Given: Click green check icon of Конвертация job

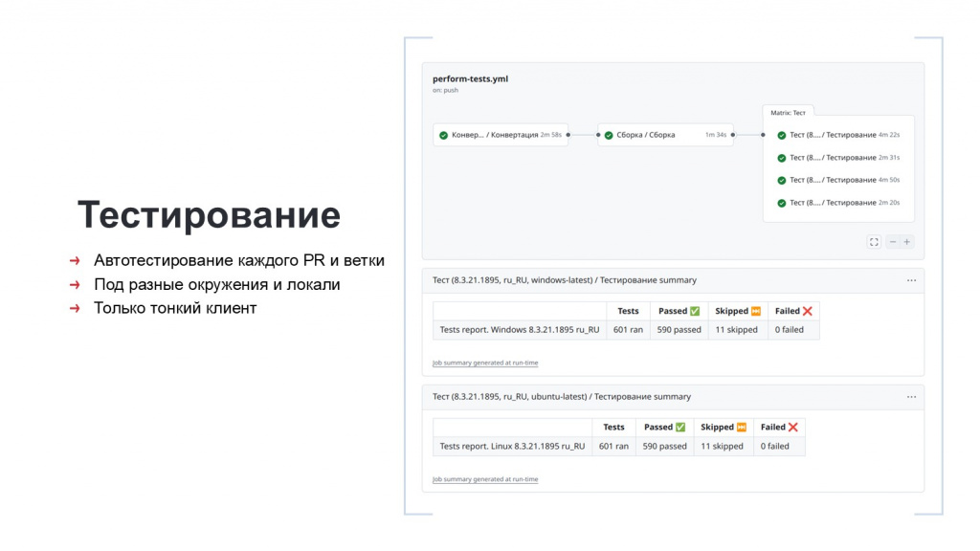Looking at the screenshot, I should click(444, 135).
